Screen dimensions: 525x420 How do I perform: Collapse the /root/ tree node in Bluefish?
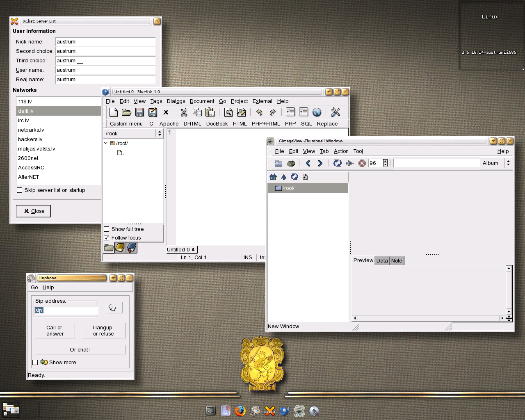[106, 143]
